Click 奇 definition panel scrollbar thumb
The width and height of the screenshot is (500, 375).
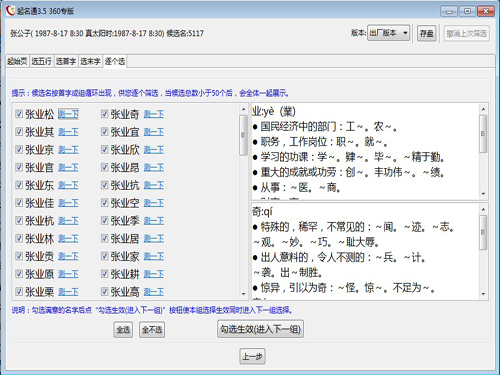tap(483, 232)
